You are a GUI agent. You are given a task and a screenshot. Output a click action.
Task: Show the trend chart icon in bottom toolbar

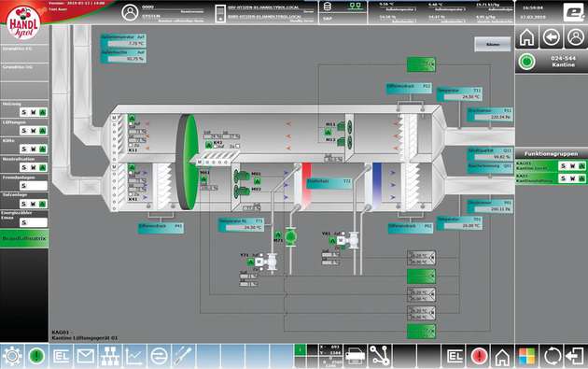pos(134,356)
